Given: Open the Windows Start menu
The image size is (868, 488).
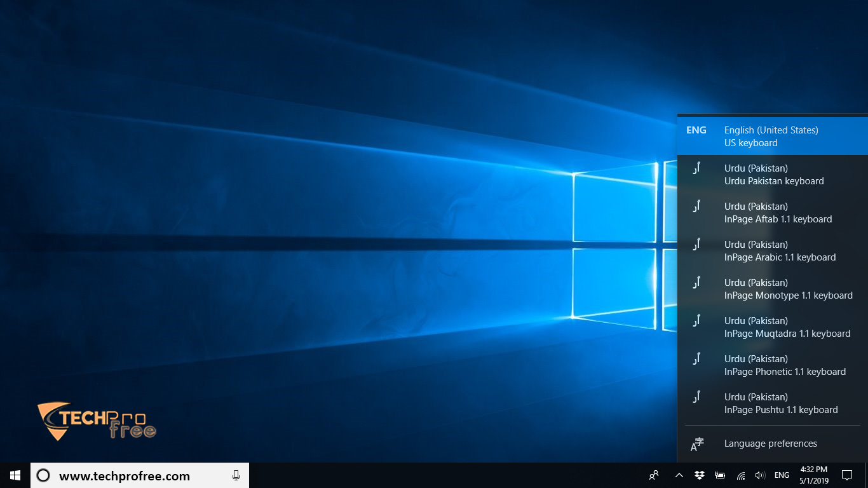Looking at the screenshot, I should (15, 475).
